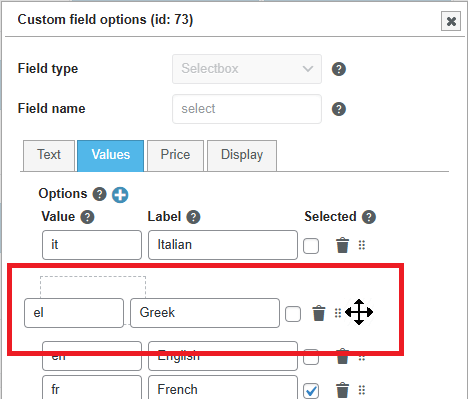Open help for Field type
The height and width of the screenshot is (399, 469).
tap(339, 69)
